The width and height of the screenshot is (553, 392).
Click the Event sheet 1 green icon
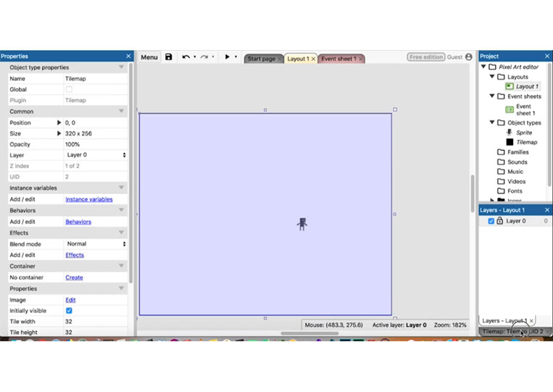[x=510, y=109]
